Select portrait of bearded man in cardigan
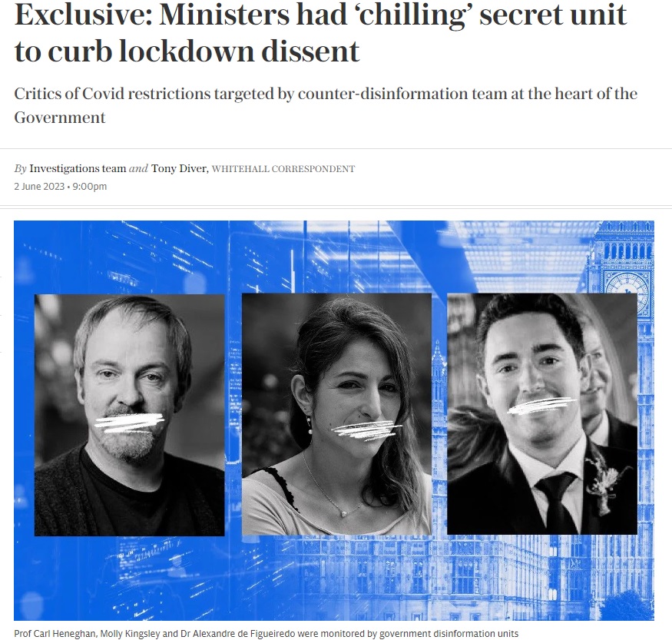Screen dimensions: 672x640 [130, 415]
